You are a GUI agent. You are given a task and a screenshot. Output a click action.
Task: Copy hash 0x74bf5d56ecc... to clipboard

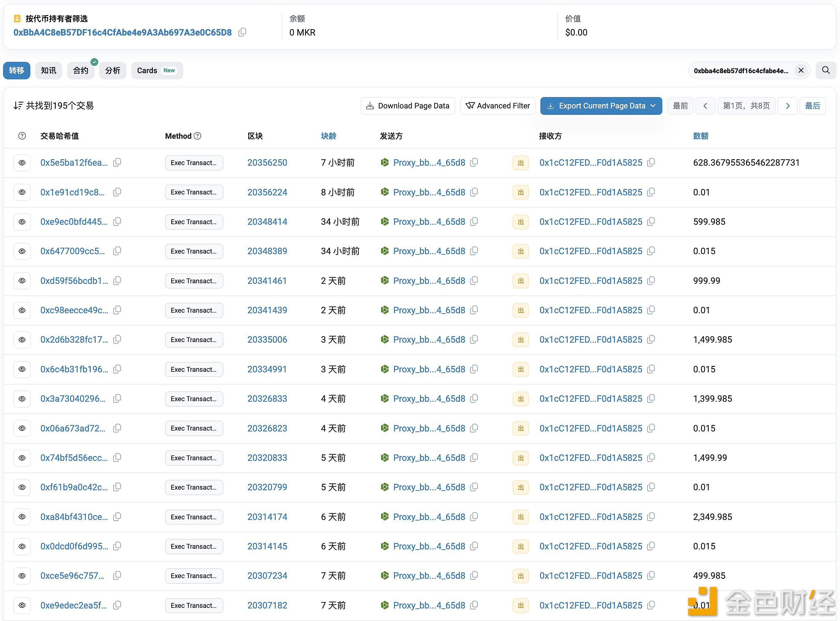[117, 457]
